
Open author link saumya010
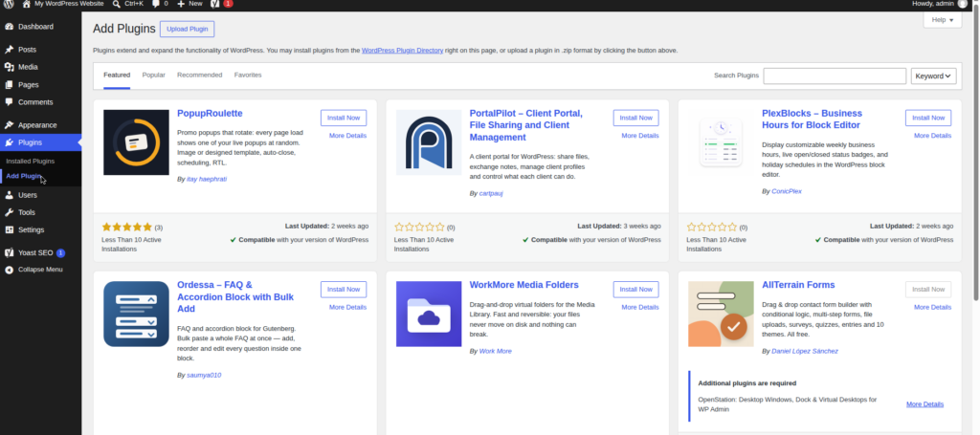click(204, 375)
